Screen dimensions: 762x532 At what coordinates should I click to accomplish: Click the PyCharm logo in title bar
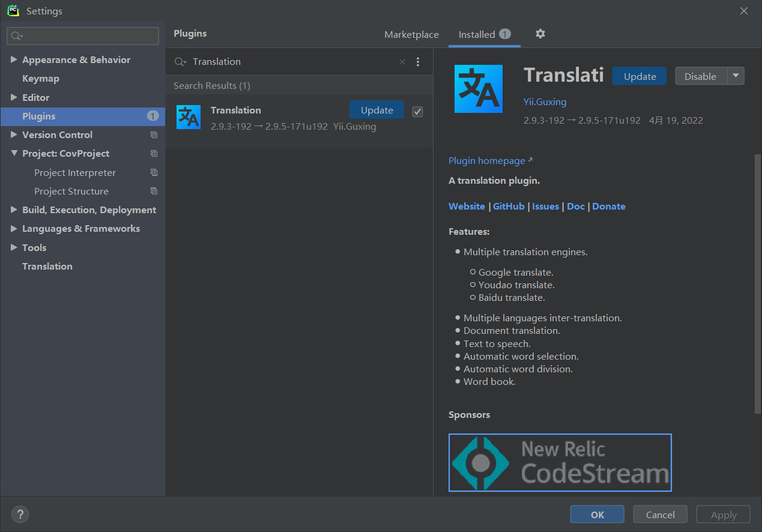pos(13,11)
